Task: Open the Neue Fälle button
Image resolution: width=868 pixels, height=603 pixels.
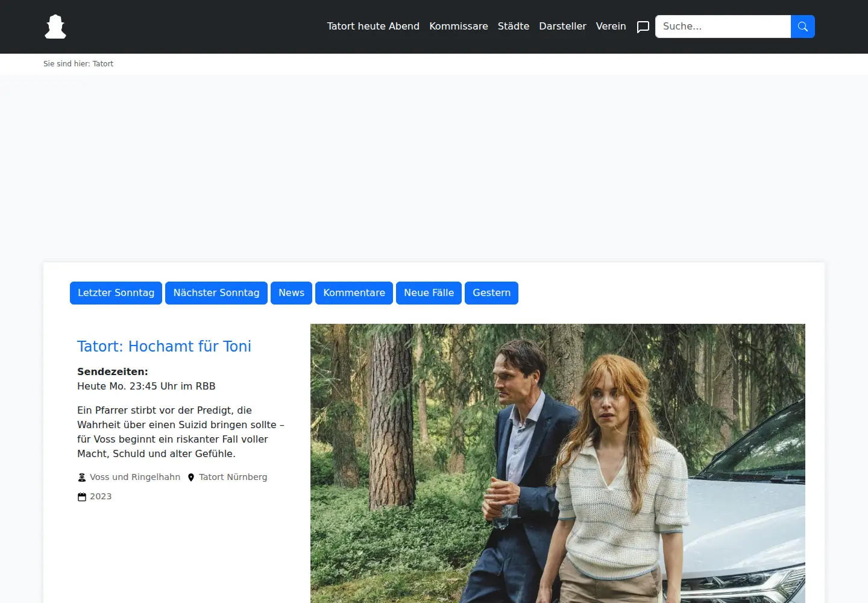Action: tap(429, 293)
